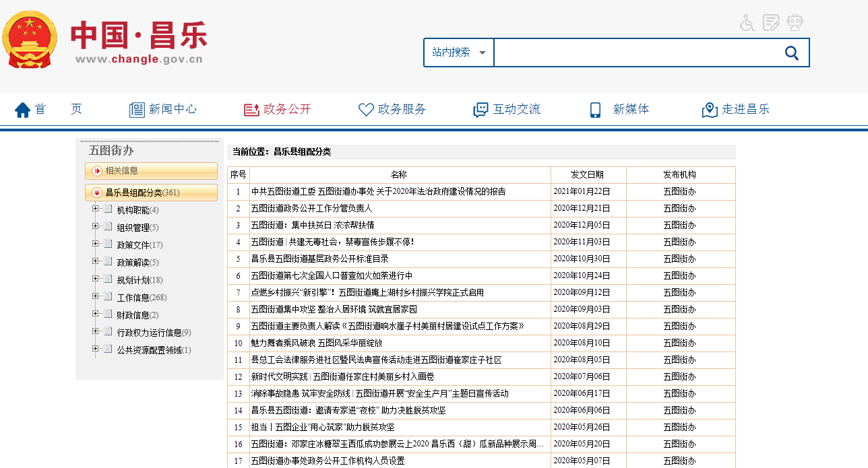Click the house icon beside 首页
868x468 pixels.
(x=23, y=110)
